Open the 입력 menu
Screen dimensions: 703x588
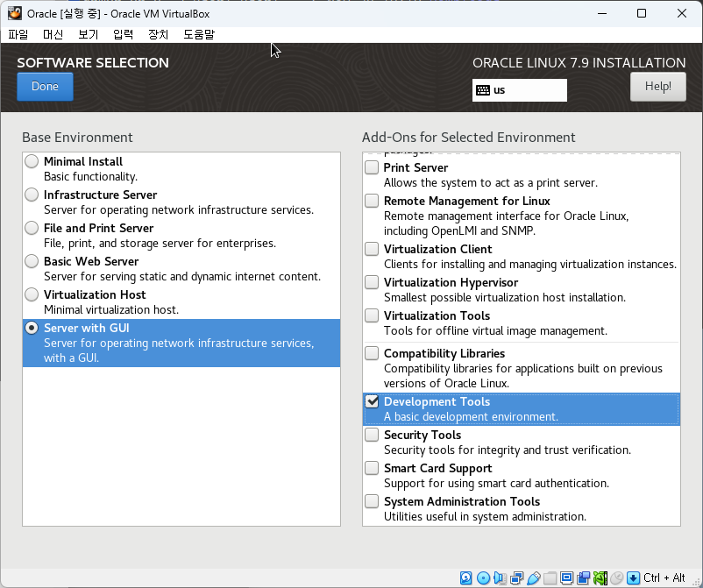tap(123, 34)
